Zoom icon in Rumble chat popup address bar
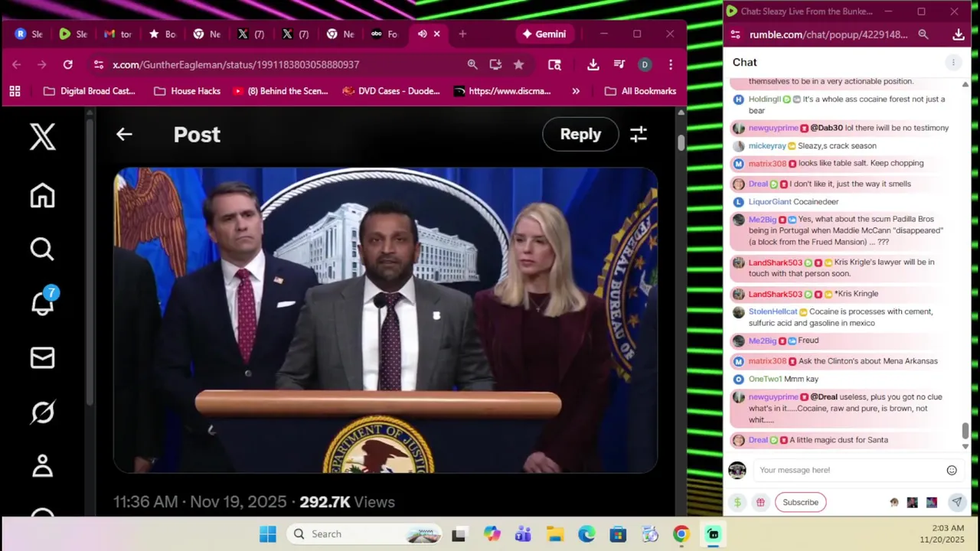980x551 pixels. [923, 34]
